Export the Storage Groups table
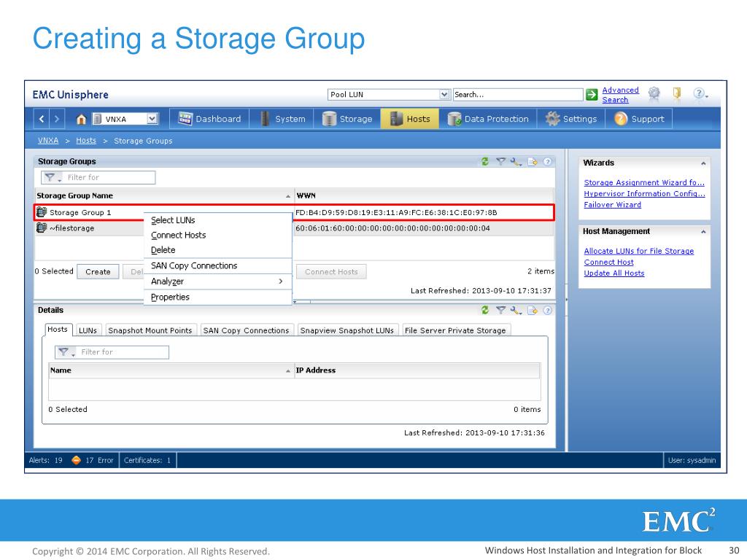 click(533, 162)
